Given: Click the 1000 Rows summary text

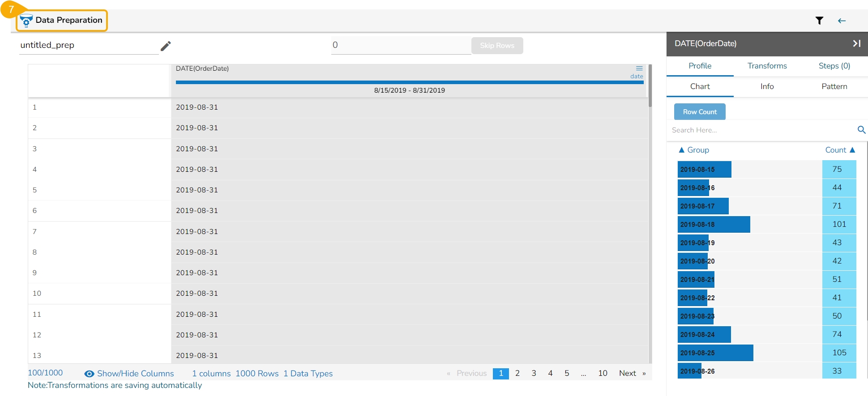Looking at the screenshot, I should coord(257,374).
